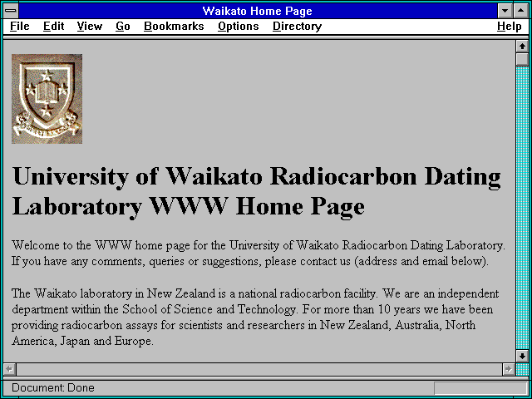Image resolution: width=532 pixels, height=399 pixels.
Task: Open the Options menu
Action: (x=239, y=27)
